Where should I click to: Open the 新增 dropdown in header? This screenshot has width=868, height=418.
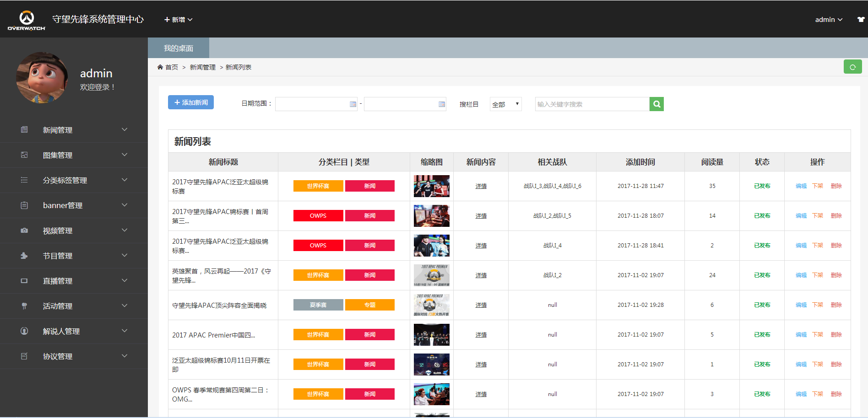[178, 20]
